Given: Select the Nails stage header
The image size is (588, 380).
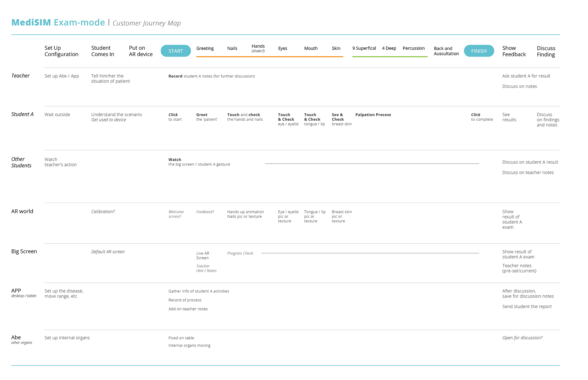Looking at the screenshot, I should click(232, 48).
